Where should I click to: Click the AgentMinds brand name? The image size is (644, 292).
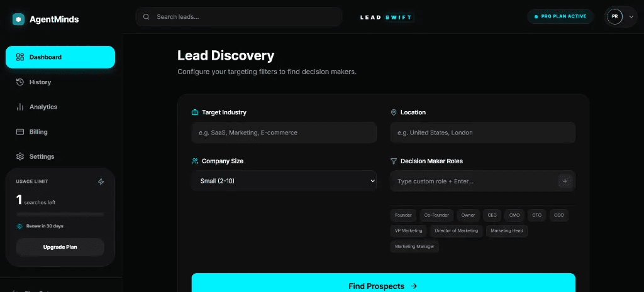(x=54, y=19)
